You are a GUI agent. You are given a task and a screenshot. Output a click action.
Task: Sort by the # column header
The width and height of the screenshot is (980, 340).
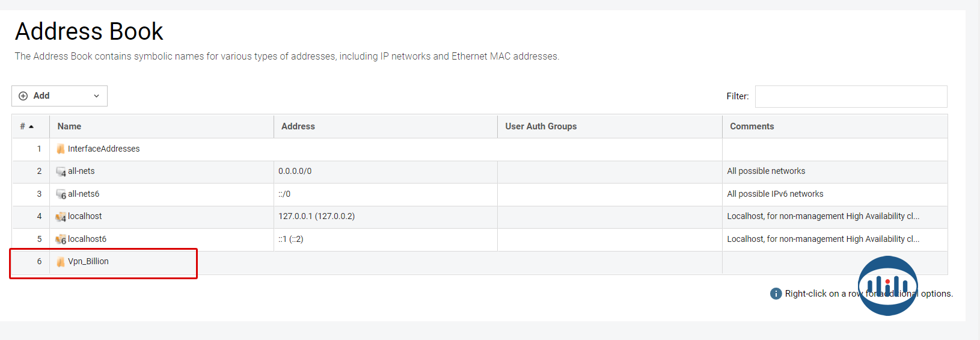(x=26, y=126)
